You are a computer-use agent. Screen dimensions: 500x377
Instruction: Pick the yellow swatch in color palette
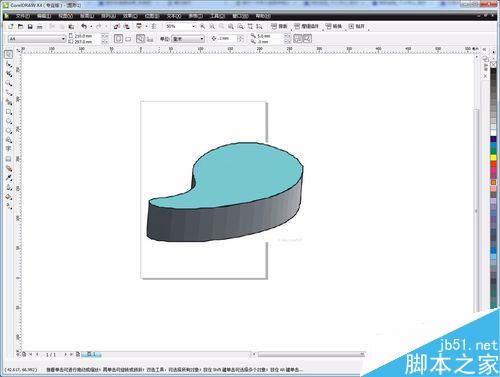pyautogui.click(x=493, y=157)
